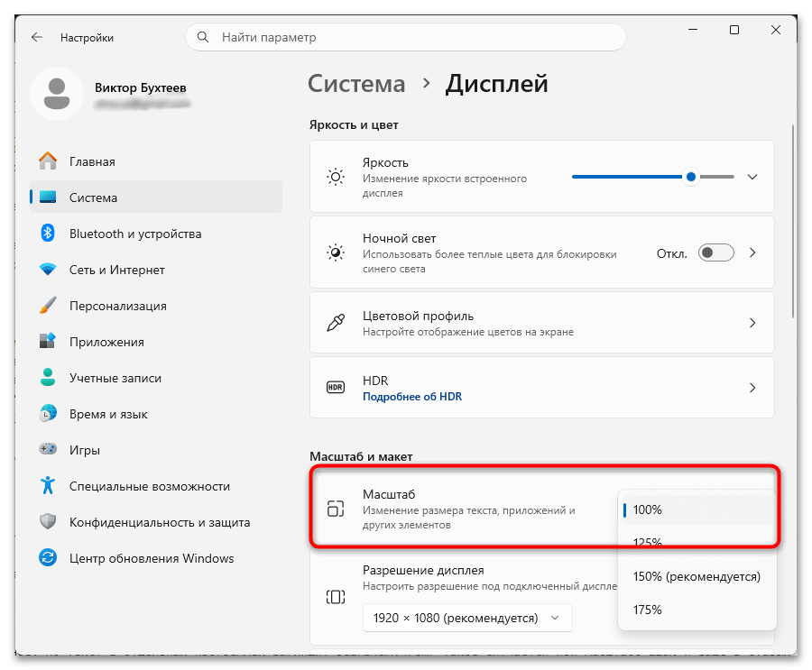812x670 pixels.
Task: Click the Accessibility figure icon
Action: (x=48, y=486)
